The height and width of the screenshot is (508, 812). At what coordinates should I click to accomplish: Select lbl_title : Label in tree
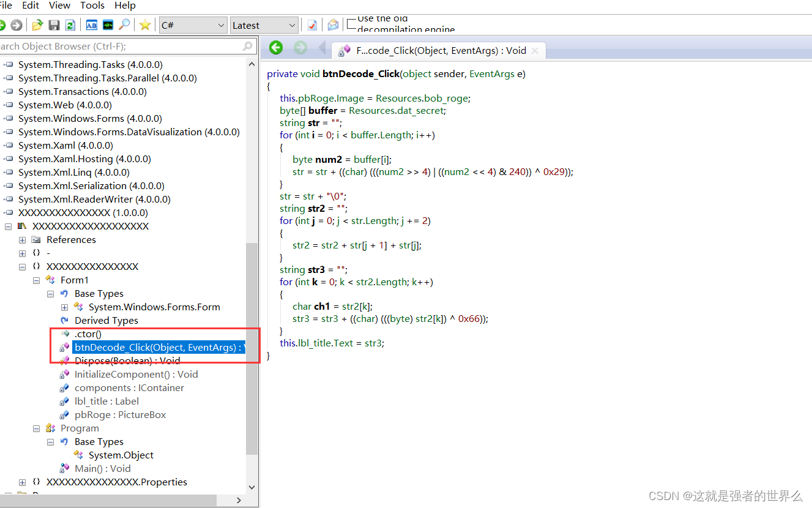106,402
